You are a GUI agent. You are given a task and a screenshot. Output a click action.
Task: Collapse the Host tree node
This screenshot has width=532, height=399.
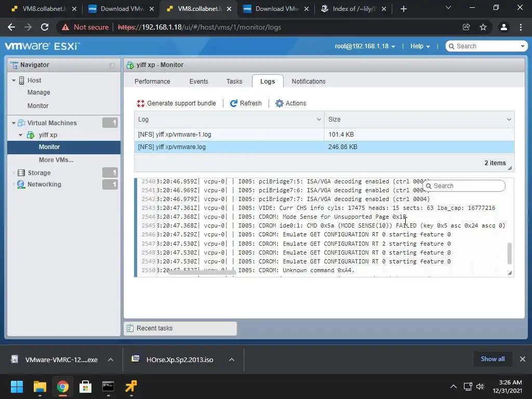click(14, 81)
